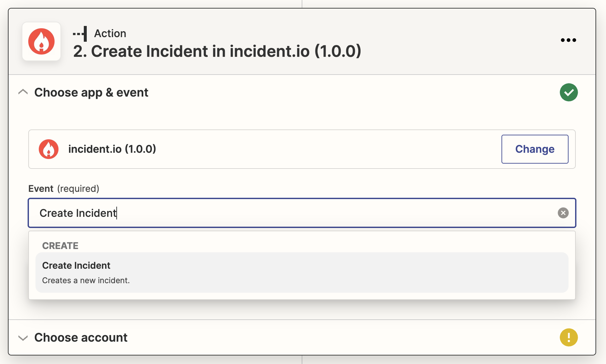The height and width of the screenshot is (364, 606).
Task: Click the CREATE group header in list
Action: pyautogui.click(x=60, y=246)
